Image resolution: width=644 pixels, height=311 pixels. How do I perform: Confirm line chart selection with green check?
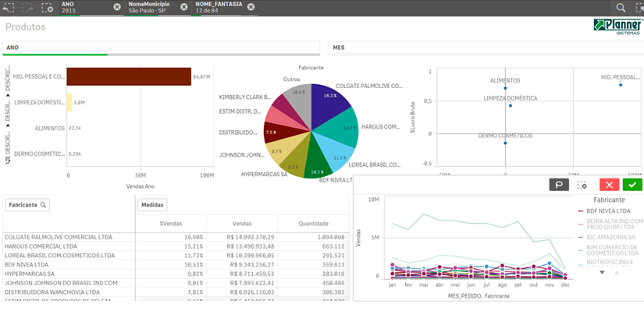(632, 185)
